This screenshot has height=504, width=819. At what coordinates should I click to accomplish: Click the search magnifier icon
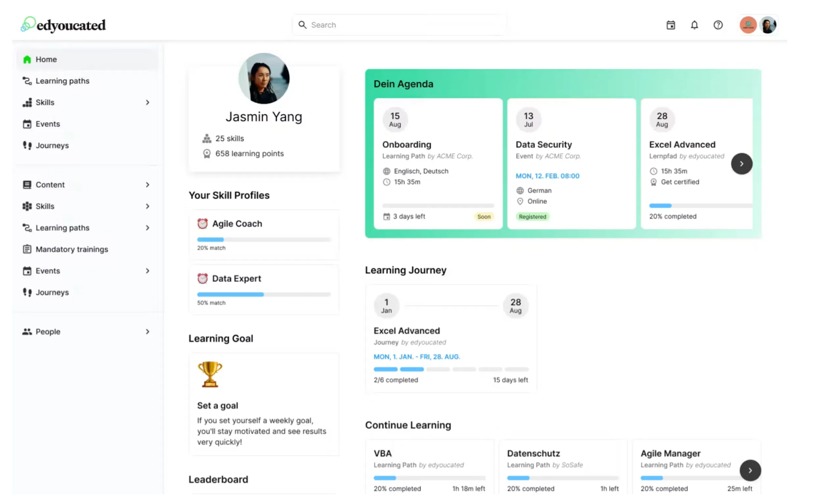[x=302, y=25]
